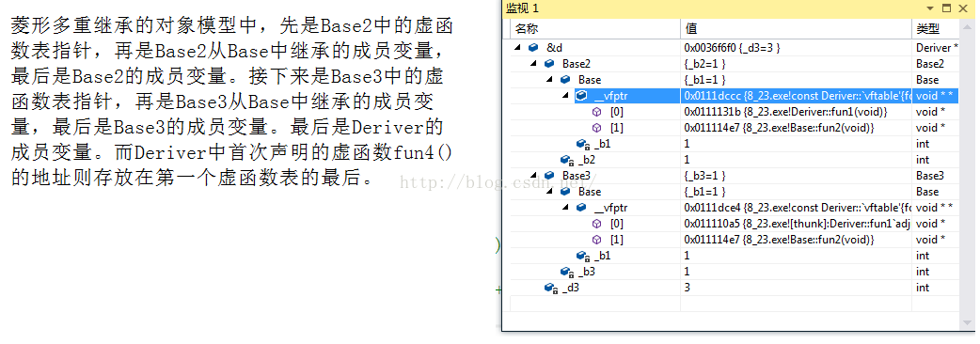Click the purple cube icon of [0] 0x011110a5
This screenshot has width=980, height=344.
tap(597, 224)
